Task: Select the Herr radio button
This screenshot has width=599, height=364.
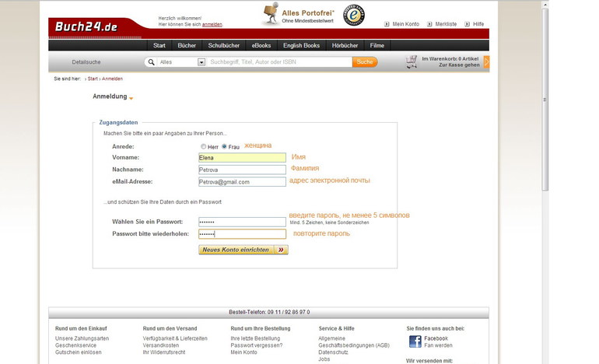Action: [x=203, y=146]
